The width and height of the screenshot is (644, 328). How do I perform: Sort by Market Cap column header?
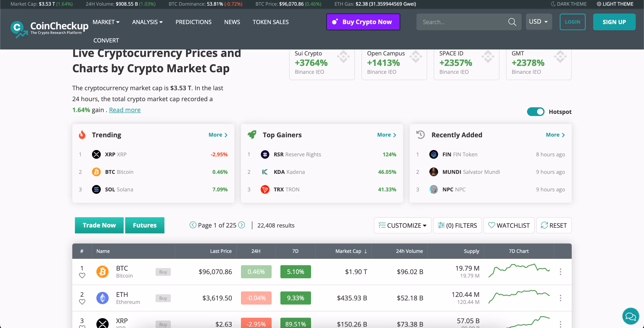(351, 251)
